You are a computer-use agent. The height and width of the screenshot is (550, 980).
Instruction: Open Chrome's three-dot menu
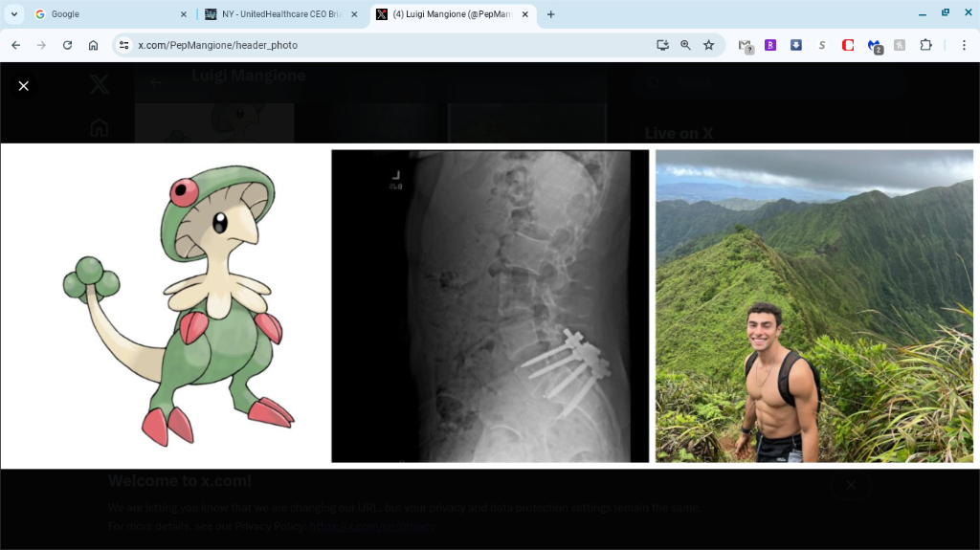[964, 45]
